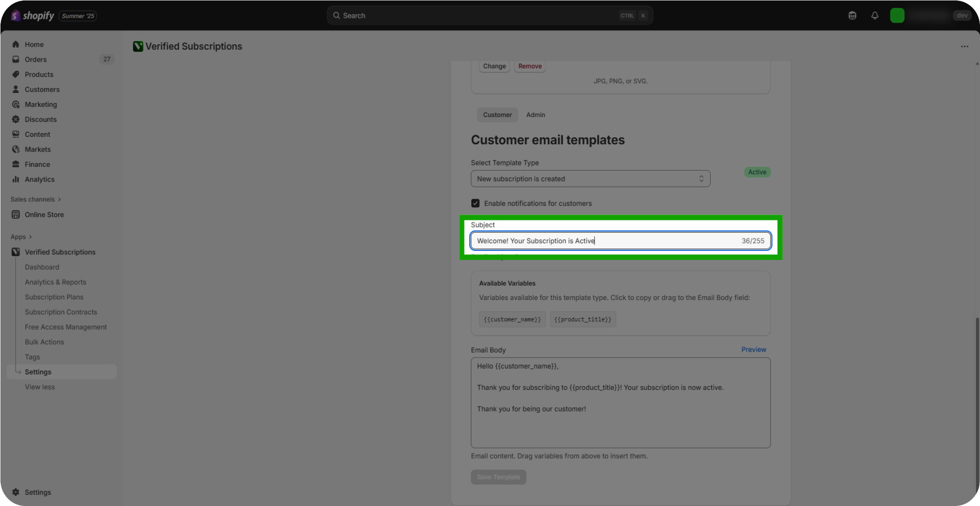
Task: Click the page vertical scrollbar
Action: click(977, 406)
